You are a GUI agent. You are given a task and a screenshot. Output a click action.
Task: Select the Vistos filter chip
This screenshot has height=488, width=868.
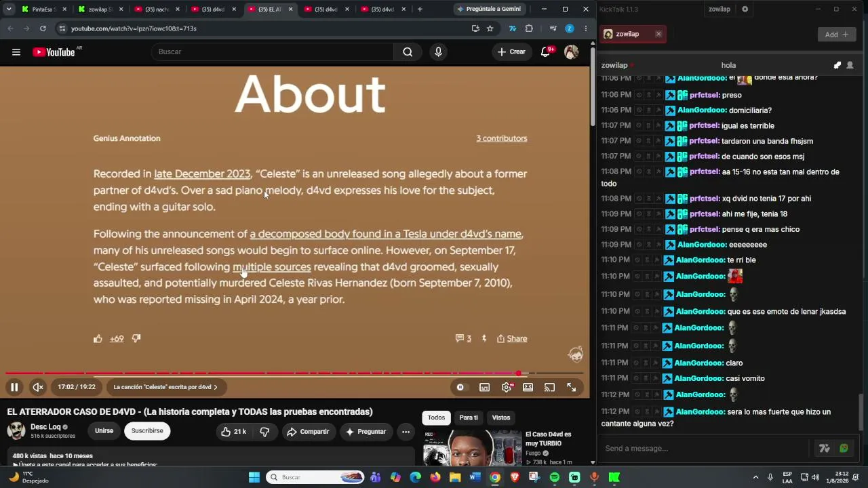click(x=501, y=418)
